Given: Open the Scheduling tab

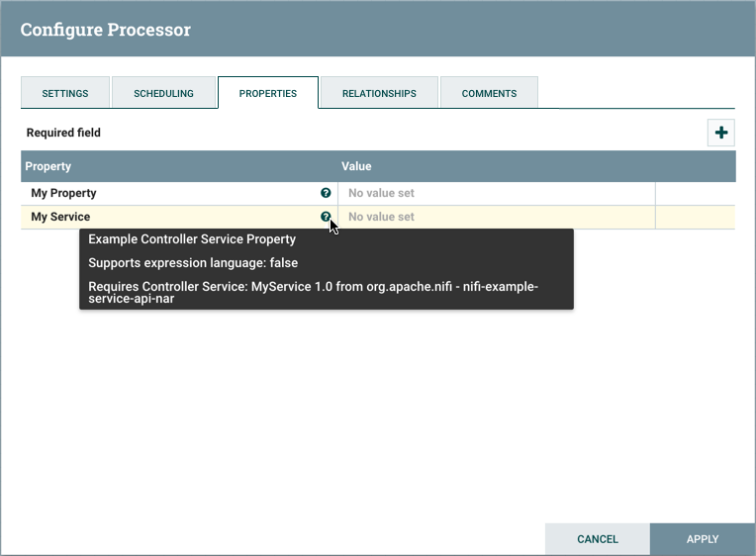Looking at the screenshot, I should tap(164, 94).
